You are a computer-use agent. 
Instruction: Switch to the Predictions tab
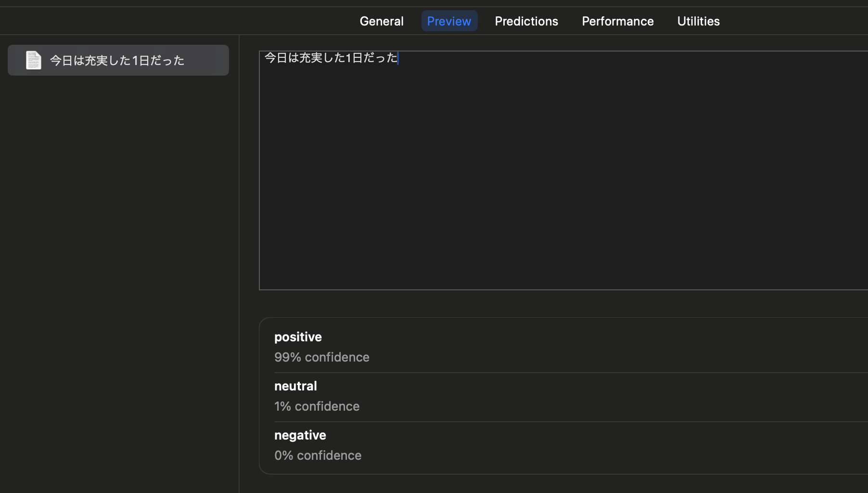[x=526, y=21]
